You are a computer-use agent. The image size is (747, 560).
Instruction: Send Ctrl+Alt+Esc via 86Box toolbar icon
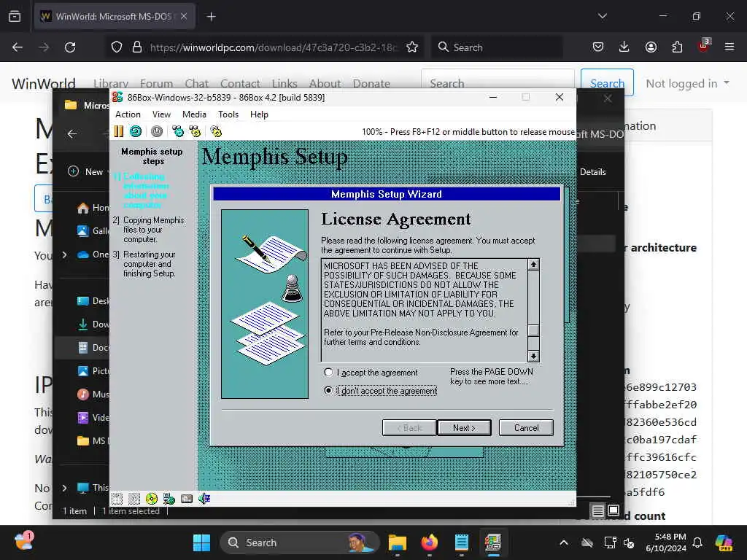click(x=195, y=131)
